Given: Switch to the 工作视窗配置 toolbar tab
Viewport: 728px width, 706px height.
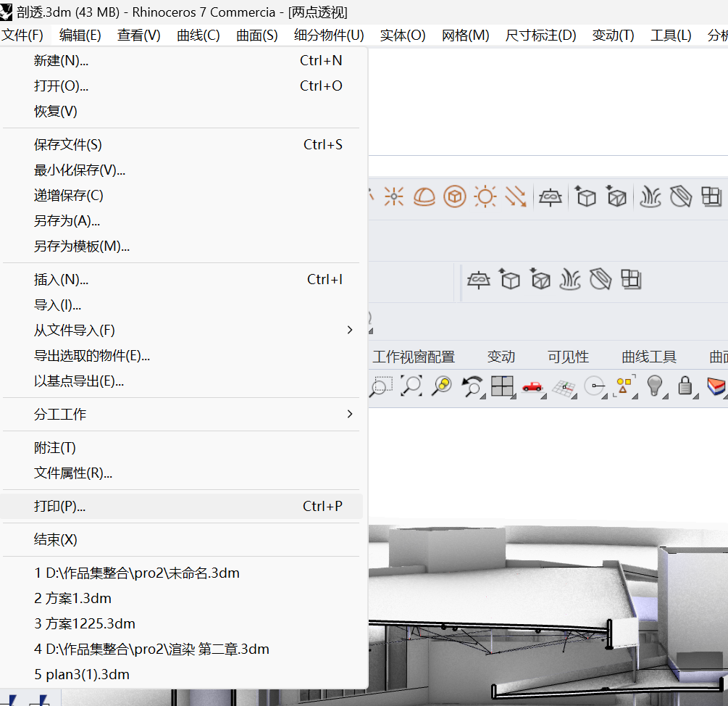Looking at the screenshot, I should (x=414, y=357).
